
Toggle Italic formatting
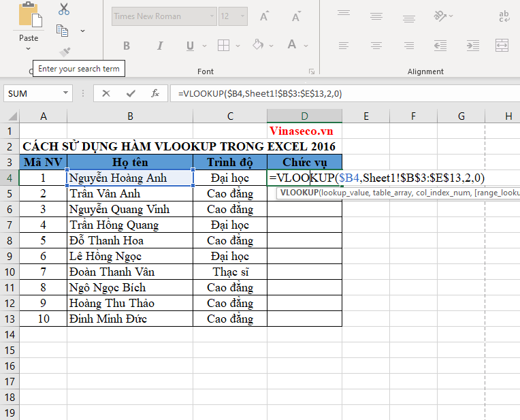click(x=160, y=46)
